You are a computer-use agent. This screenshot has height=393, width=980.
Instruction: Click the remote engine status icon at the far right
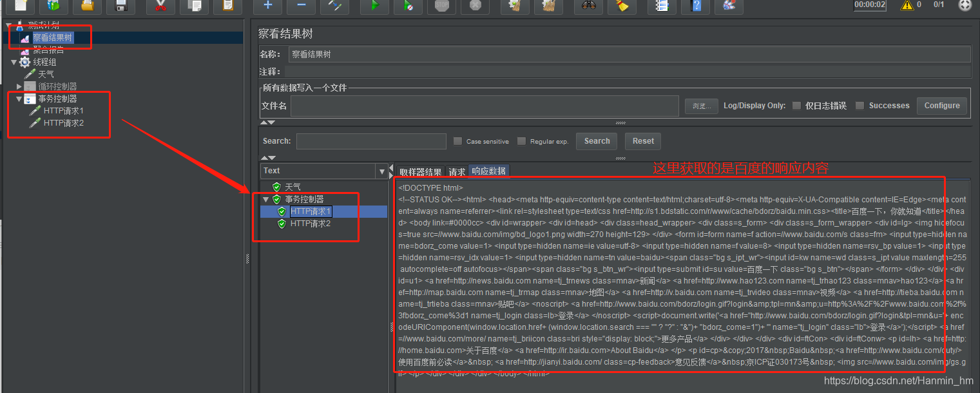point(965,5)
